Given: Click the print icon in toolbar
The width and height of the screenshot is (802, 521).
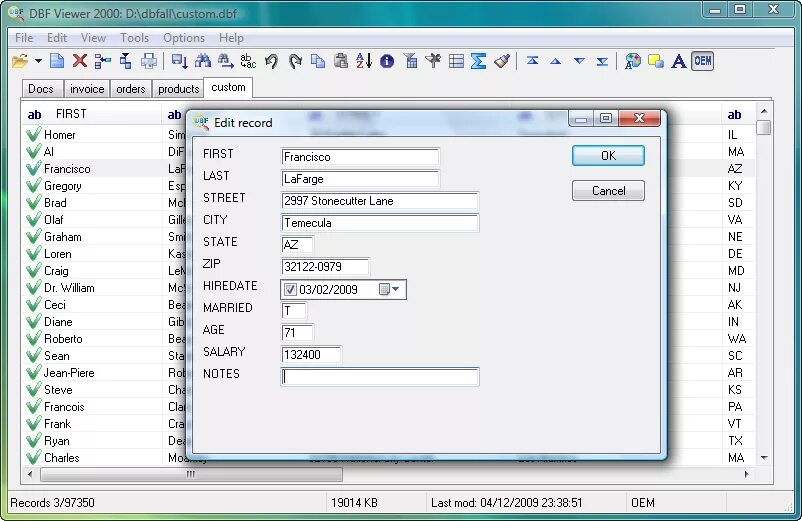Looking at the screenshot, I should 149,61.
